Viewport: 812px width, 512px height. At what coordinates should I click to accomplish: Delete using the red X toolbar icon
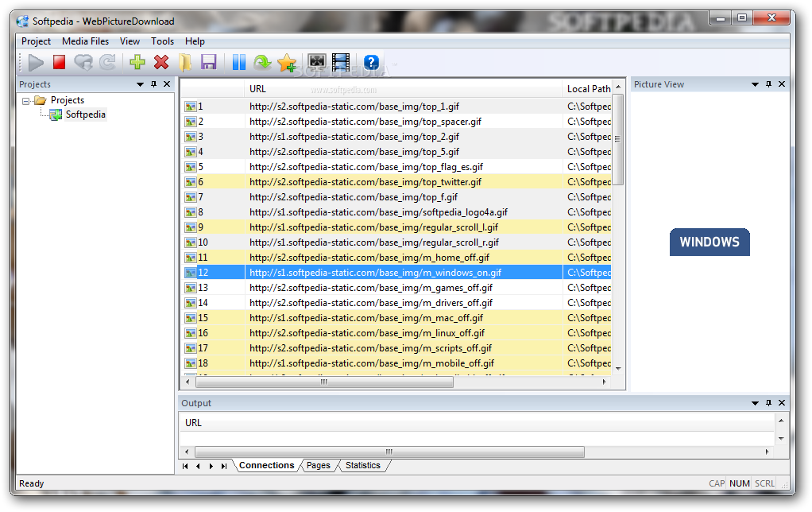[161, 63]
